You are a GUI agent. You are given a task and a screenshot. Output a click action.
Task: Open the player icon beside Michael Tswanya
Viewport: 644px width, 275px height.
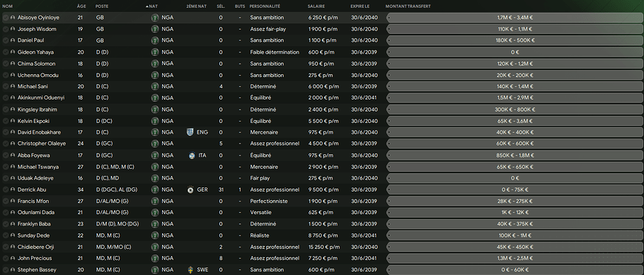(13, 167)
